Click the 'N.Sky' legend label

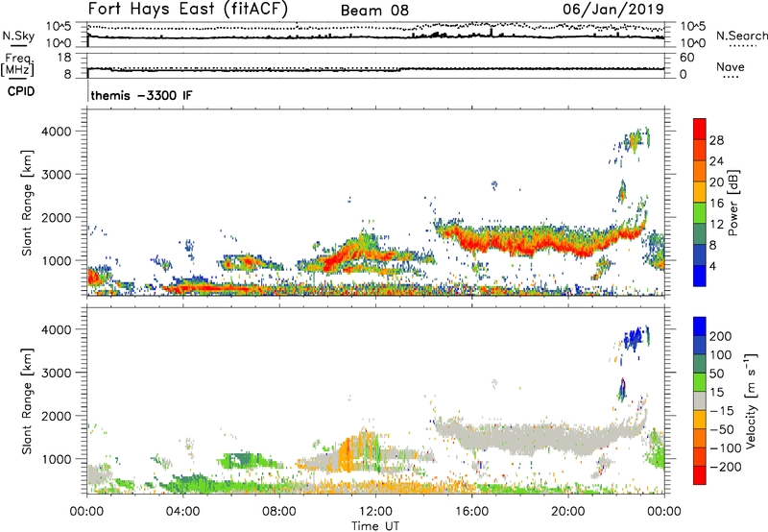pyautogui.click(x=18, y=36)
